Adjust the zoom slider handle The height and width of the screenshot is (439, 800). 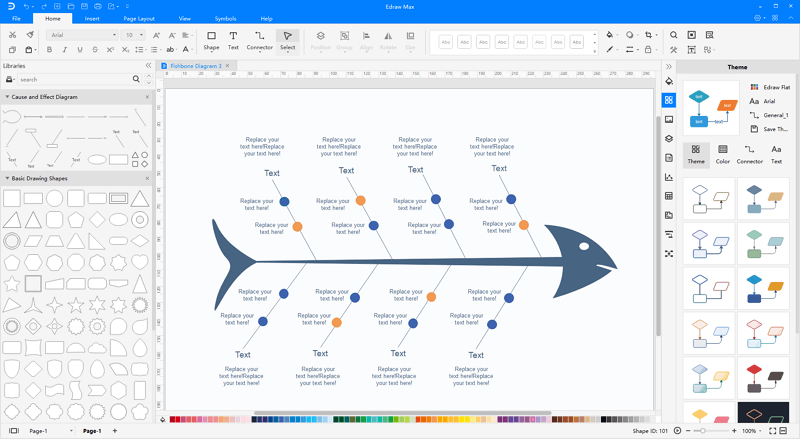703,431
